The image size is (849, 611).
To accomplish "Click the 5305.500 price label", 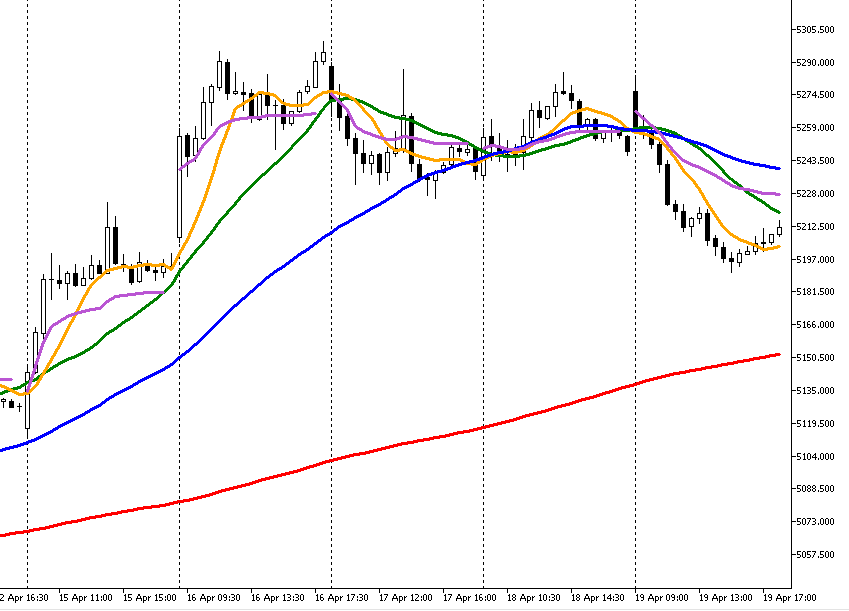I will tap(815, 29).
